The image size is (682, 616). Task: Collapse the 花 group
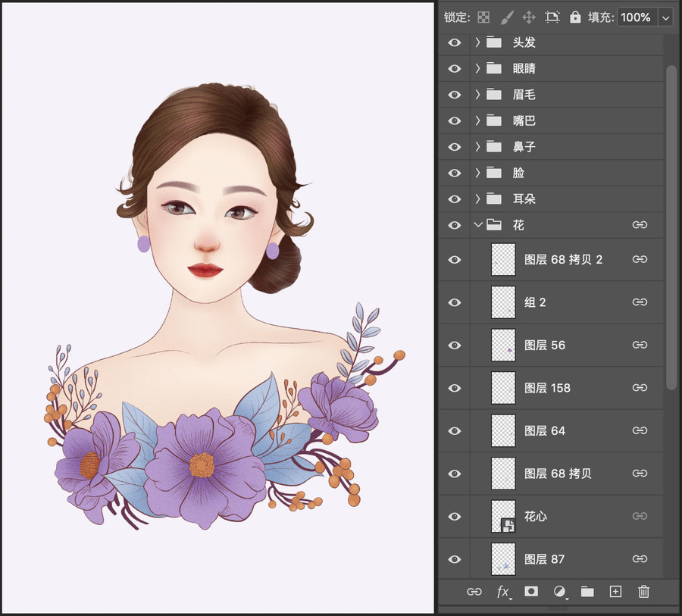point(478,225)
